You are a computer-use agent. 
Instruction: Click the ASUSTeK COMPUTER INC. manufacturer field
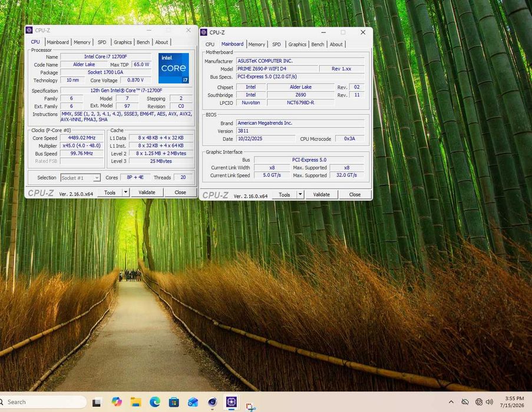point(300,61)
